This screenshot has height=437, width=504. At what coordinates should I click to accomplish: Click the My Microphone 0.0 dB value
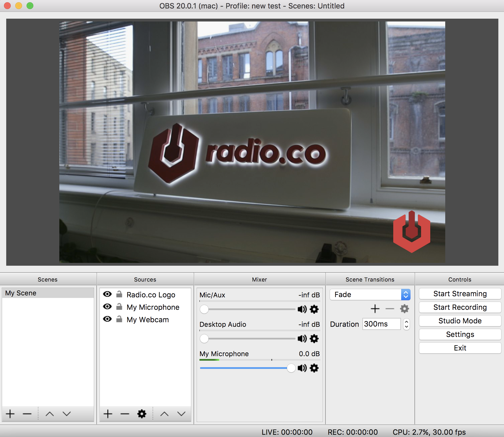tap(309, 354)
